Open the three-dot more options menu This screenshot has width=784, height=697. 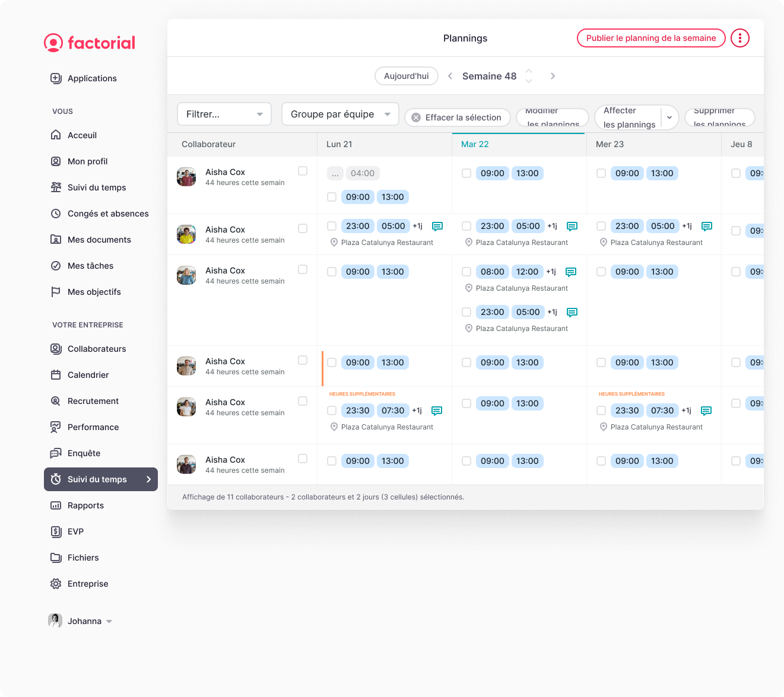740,38
